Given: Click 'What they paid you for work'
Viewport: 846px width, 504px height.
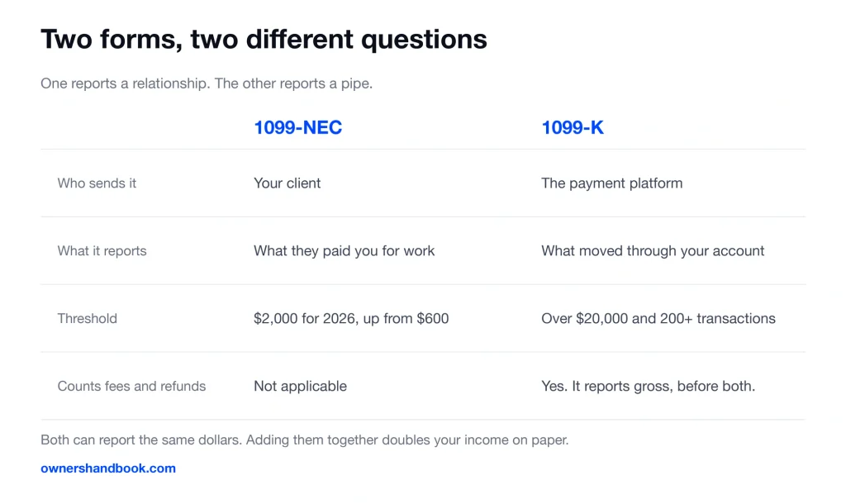Looking at the screenshot, I should pos(345,251).
